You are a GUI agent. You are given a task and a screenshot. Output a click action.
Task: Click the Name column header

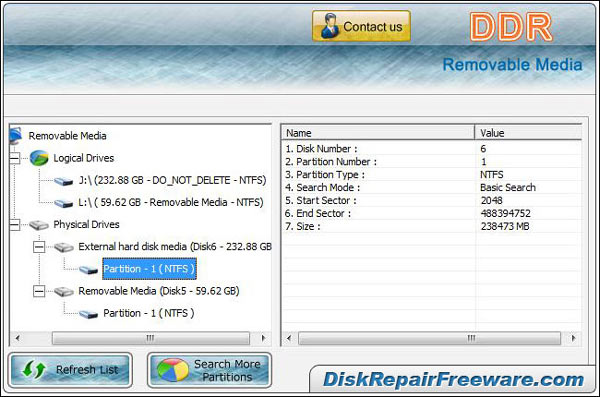[x=378, y=133]
